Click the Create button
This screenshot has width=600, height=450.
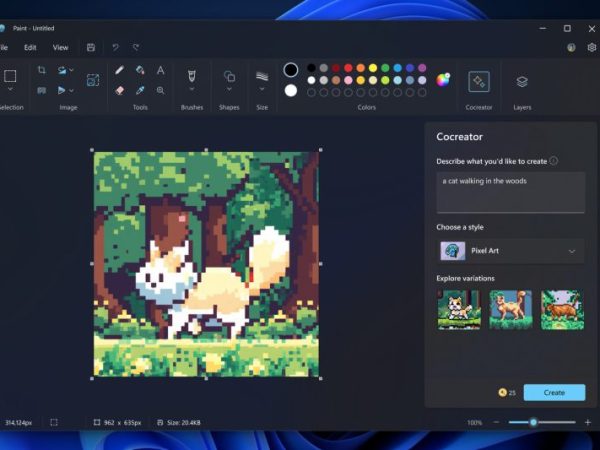(554, 393)
